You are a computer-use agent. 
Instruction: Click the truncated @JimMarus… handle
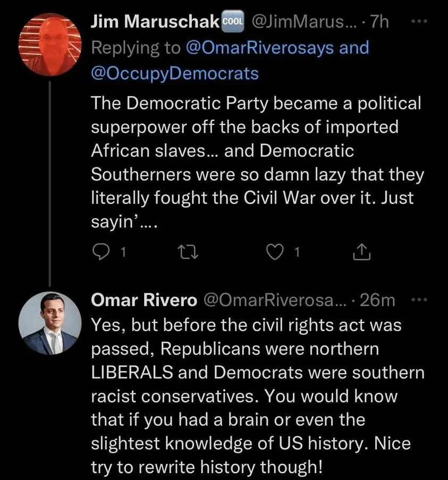pyautogui.click(x=300, y=22)
